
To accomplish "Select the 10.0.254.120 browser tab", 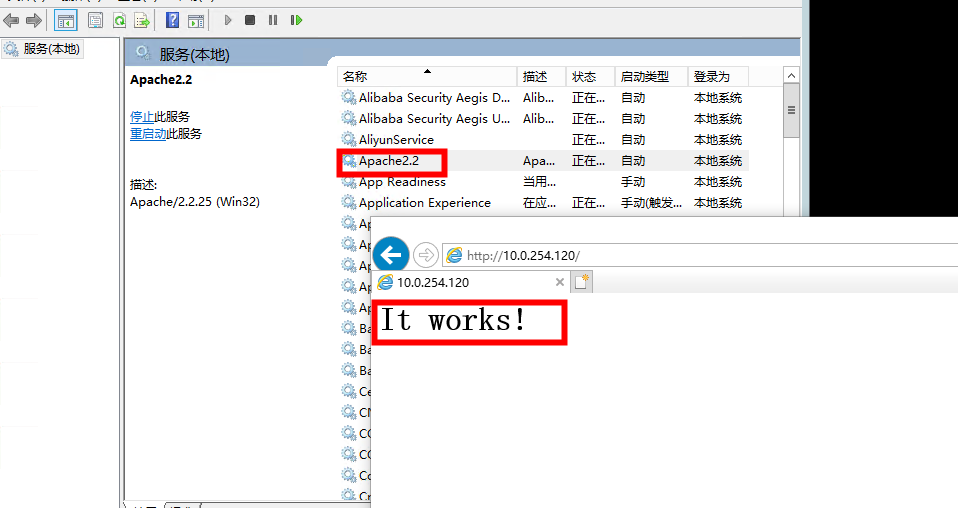I will coord(470,282).
